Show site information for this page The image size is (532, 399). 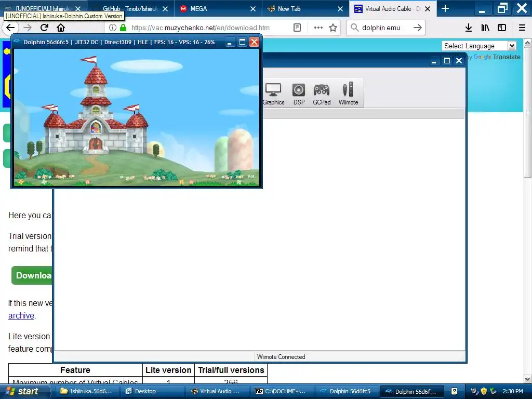point(112,28)
